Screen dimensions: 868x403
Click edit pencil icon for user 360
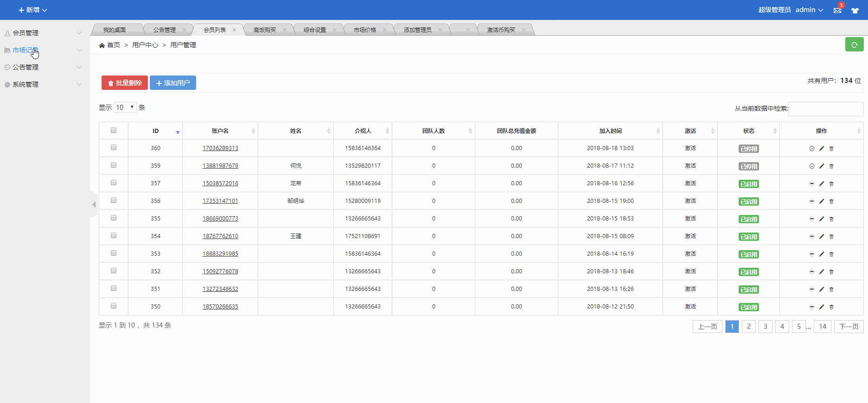822,149
